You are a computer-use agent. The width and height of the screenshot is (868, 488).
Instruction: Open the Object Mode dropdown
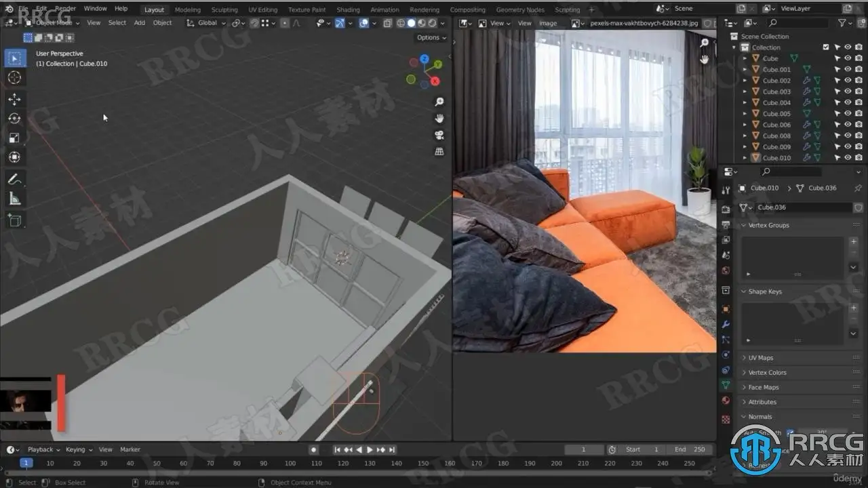(52, 23)
